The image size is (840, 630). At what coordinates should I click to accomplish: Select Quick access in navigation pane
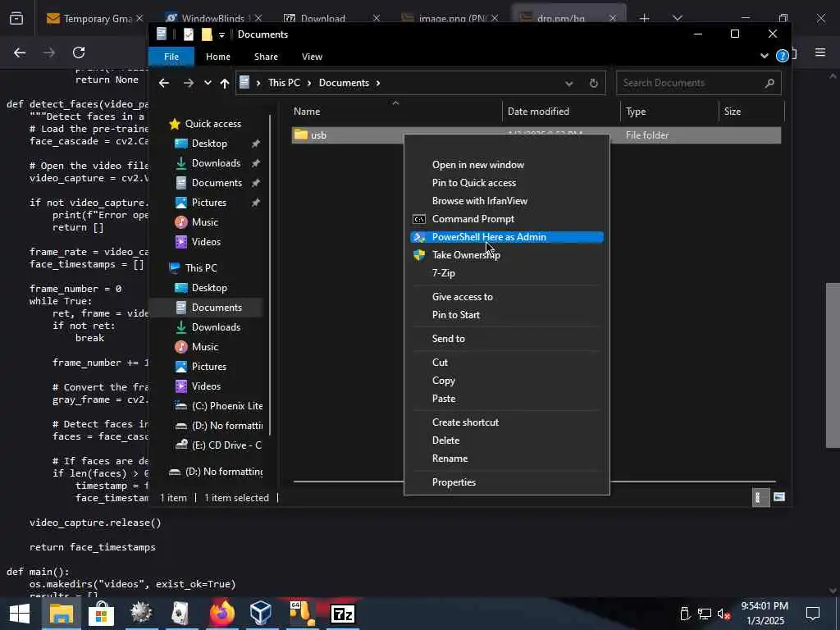click(x=212, y=124)
